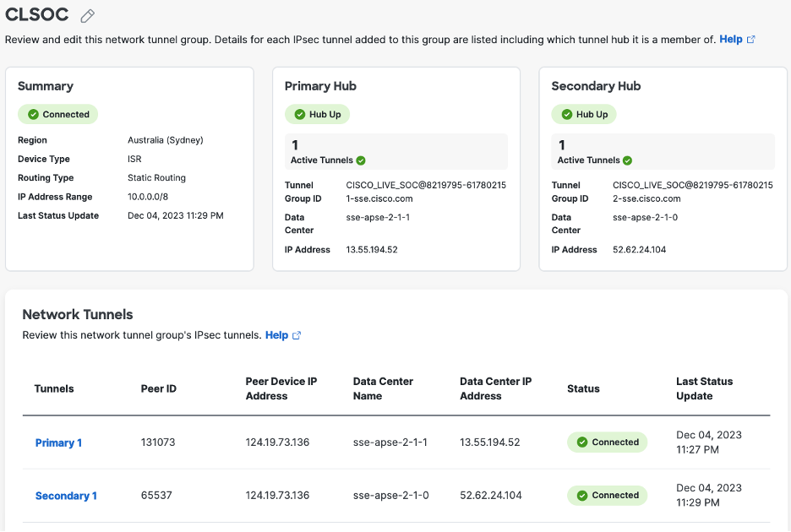This screenshot has height=532, width=791.
Task: Click the Secondary Hub's Hub Up badge
Action: [584, 114]
